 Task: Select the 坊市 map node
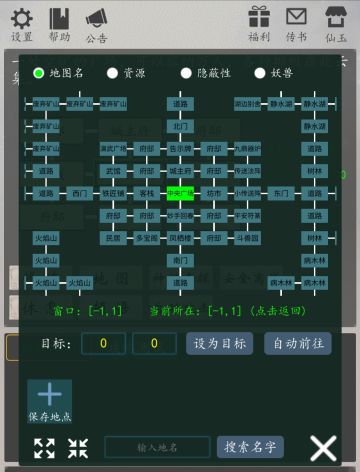[x=214, y=193]
